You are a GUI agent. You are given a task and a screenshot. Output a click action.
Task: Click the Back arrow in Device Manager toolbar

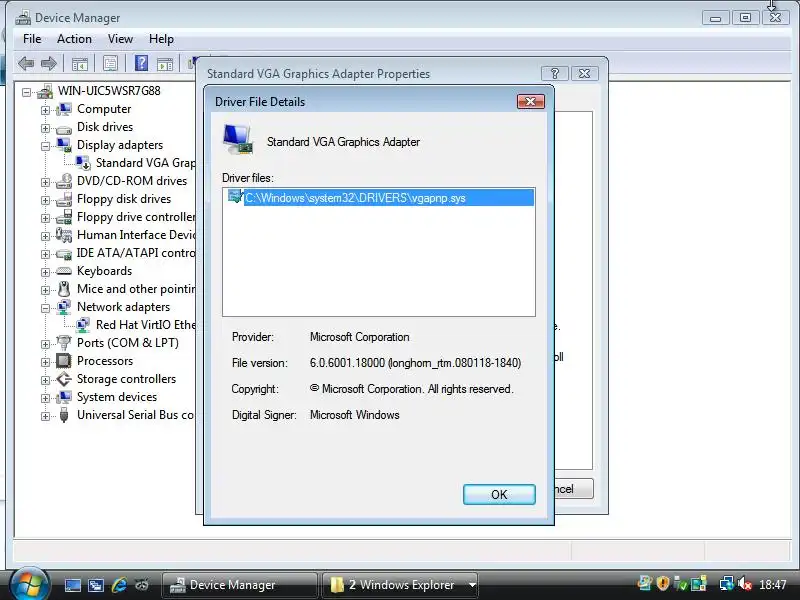click(x=26, y=64)
